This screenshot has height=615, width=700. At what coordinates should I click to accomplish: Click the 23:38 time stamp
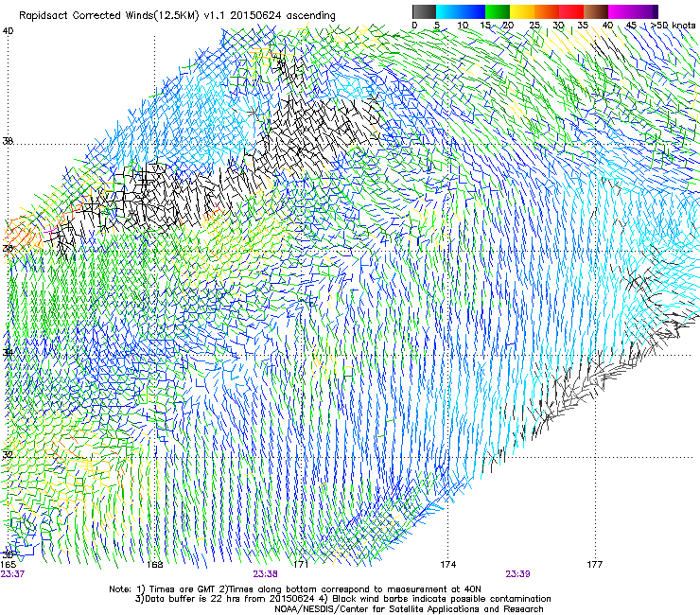[265, 574]
